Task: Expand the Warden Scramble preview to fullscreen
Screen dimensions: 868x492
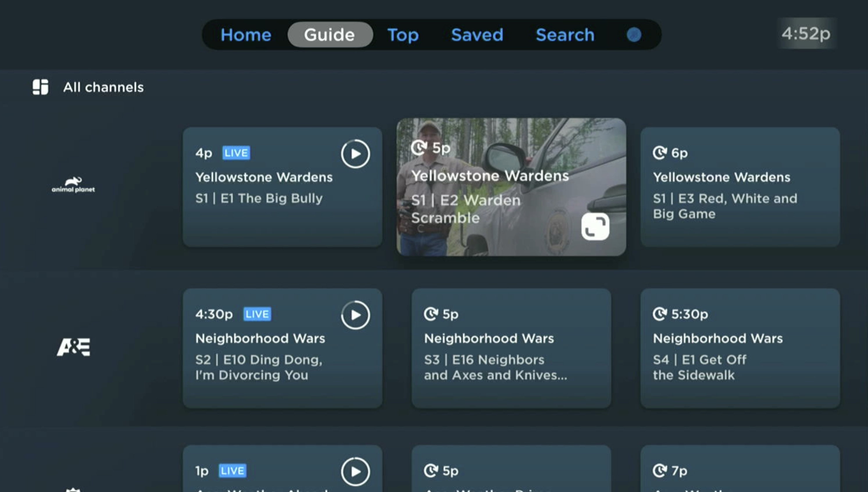Action: tap(595, 227)
